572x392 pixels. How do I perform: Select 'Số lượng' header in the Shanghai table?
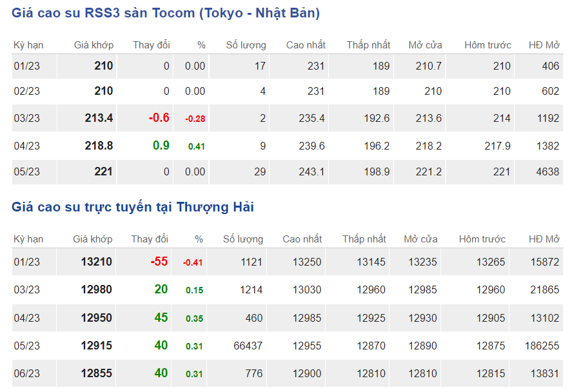pos(243,239)
